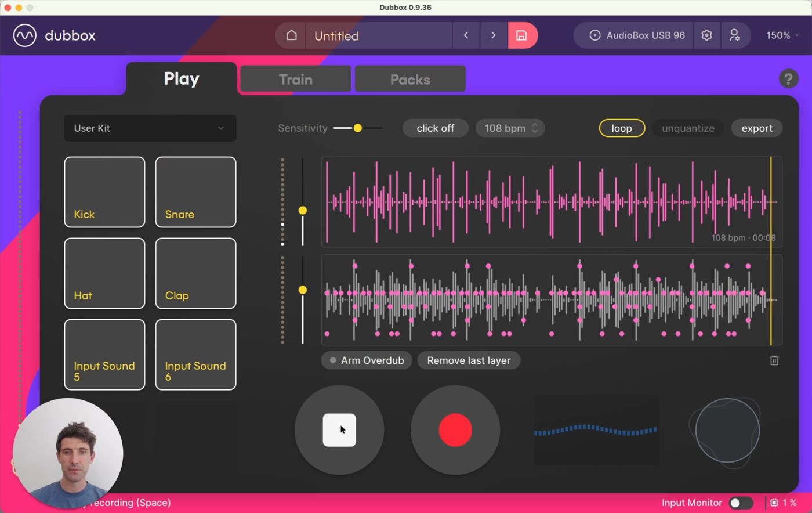
Task: Switch to the Packs tab
Action: click(x=410, y=79)
